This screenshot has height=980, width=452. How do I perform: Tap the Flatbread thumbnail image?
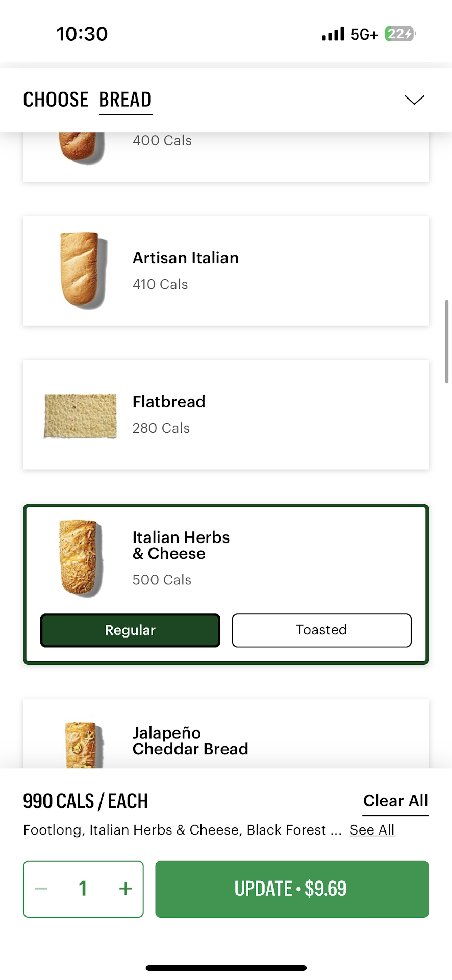point(81,415)
